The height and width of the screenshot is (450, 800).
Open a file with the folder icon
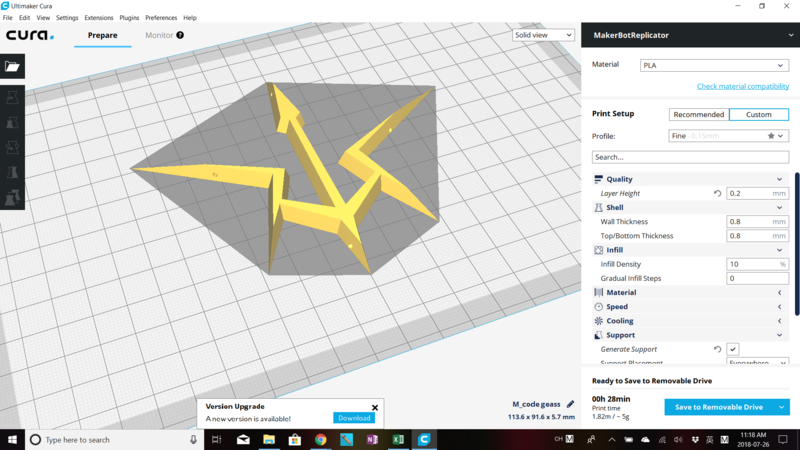click(x=12, y=66)
